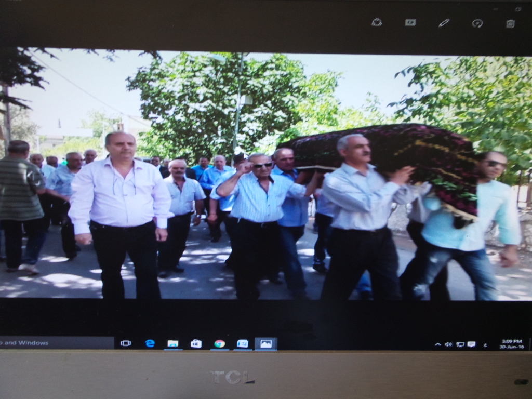Viewport: 532px width, 399px height.
Task: Click the network status tray icon
Action: 460,344
